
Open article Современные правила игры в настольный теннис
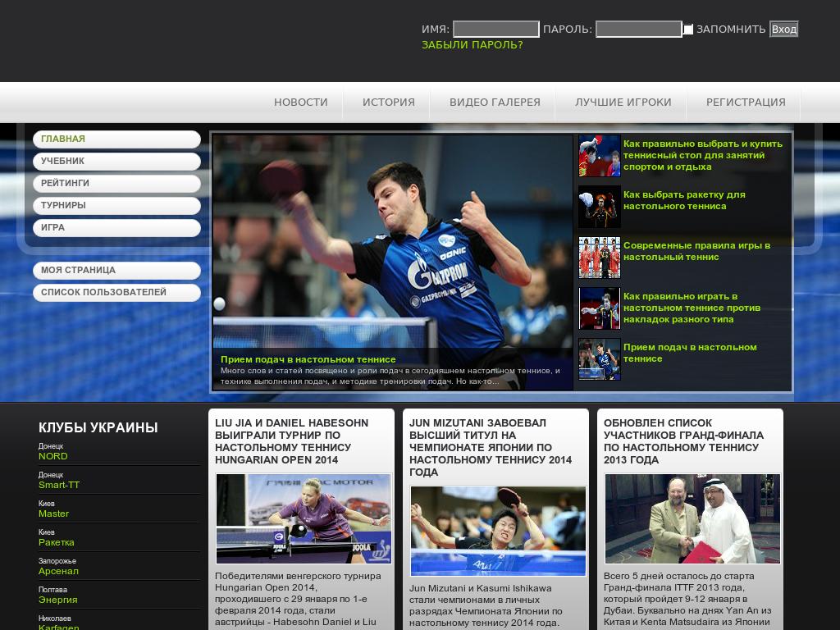pyautogui.click(x=696, y=251)
